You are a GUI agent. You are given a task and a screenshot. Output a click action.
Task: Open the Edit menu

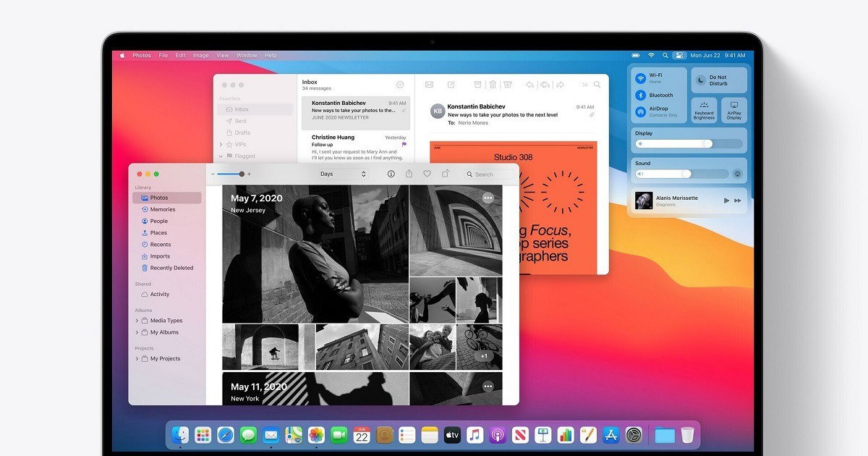(x=180, y=55)
